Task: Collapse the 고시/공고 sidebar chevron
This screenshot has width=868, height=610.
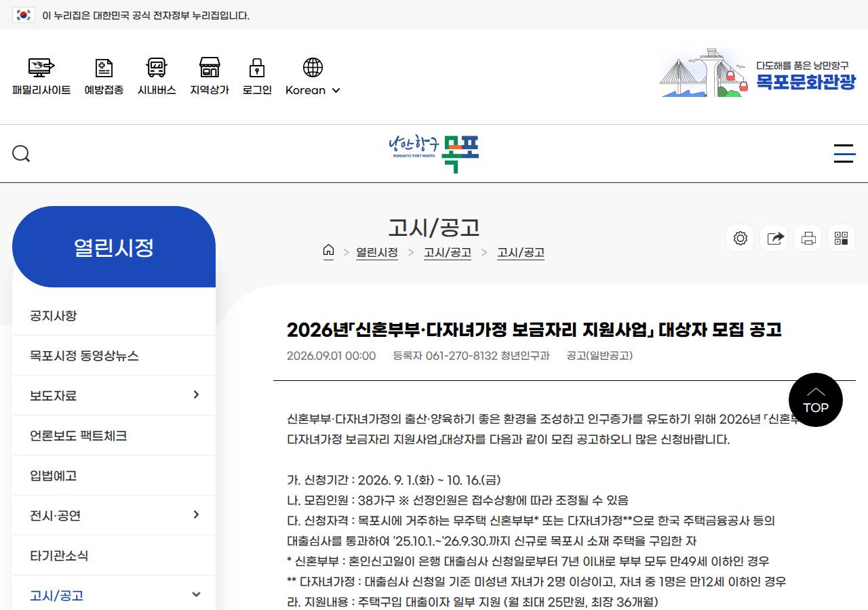Action: pos(196,594)
